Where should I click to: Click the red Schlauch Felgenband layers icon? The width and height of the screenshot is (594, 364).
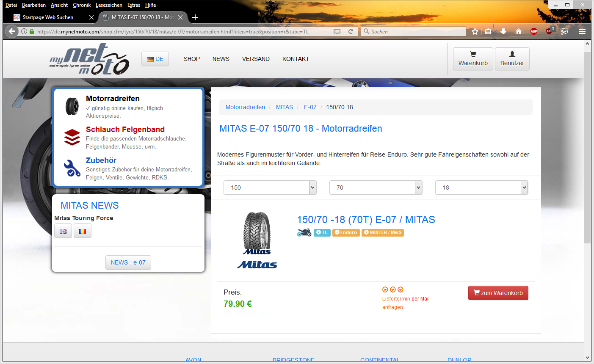click(72, 137)
